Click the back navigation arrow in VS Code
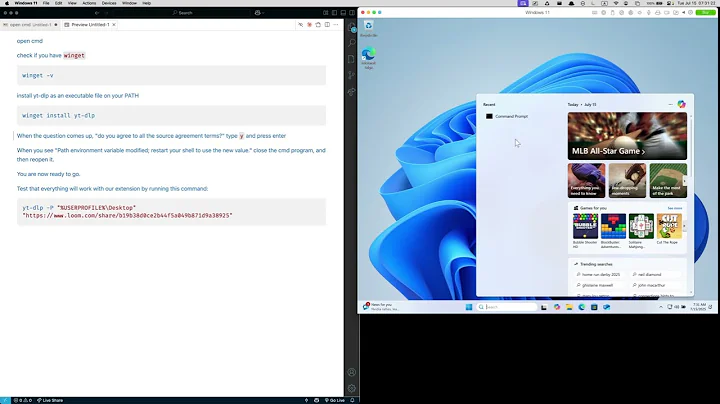Image resolution: width=720 pixels, height=404 pixels. [x=97, y=13]
